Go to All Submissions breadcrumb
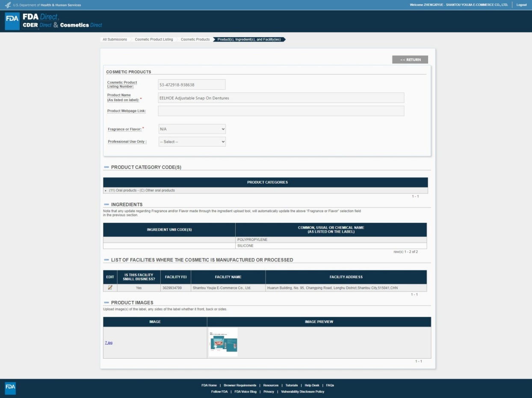The width and height of the screenshot is (532, 398). (115, 39)
